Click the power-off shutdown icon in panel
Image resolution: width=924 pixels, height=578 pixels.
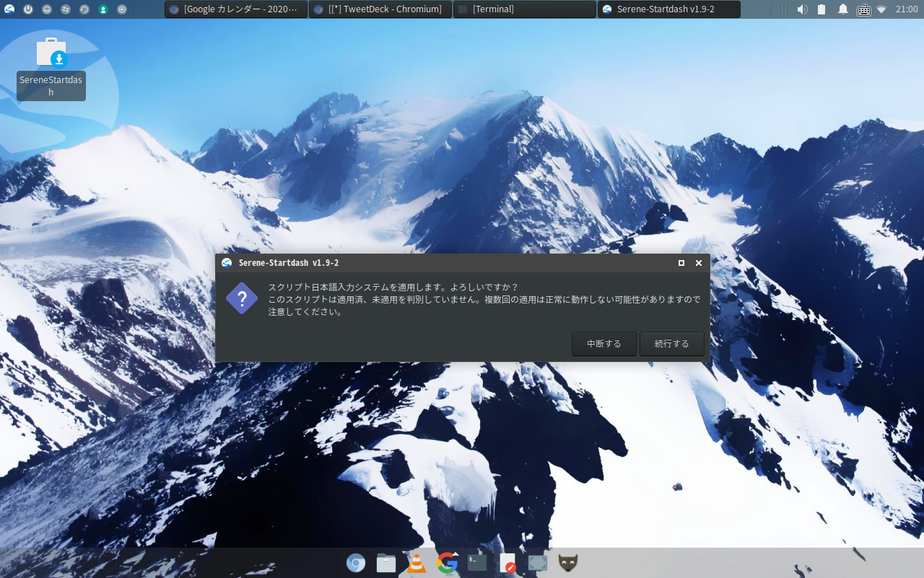tap(28, 9)
